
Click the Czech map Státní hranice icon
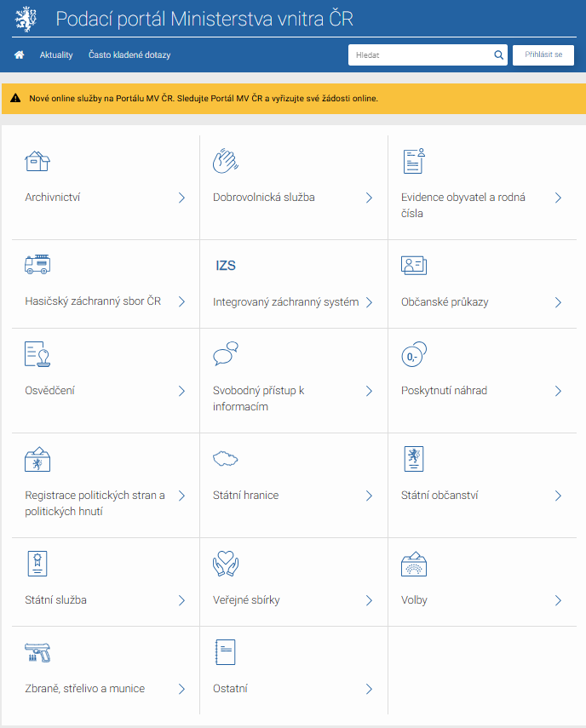(226, 459)
